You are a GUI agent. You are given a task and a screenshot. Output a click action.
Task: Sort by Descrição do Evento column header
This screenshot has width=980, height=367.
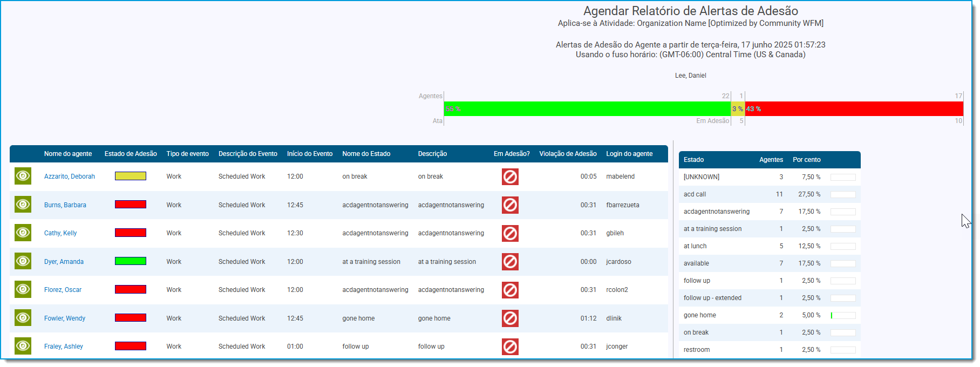tap(248, 154)
